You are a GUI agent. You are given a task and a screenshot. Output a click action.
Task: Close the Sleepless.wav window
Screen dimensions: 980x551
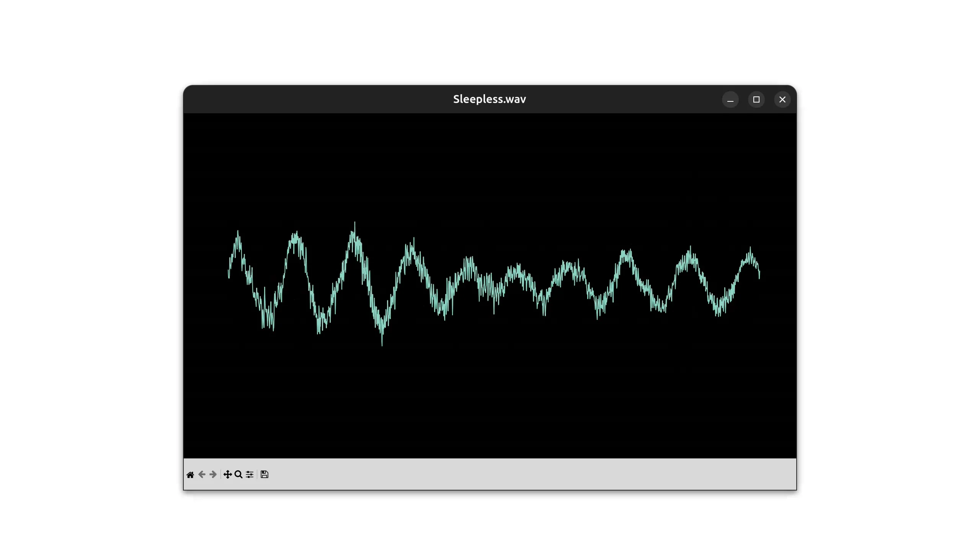coord(782,100)
